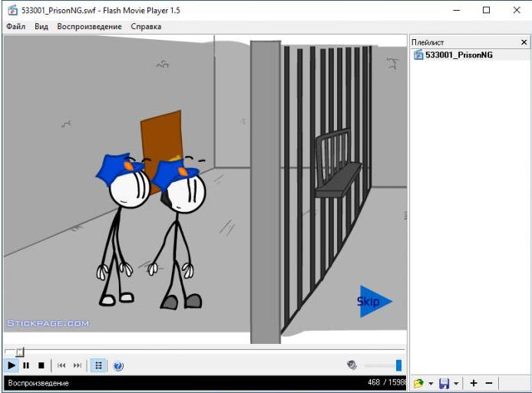Viewport: 532px width, 393px height.
Task: Toggle the playlist panel button
Action: (x=98, y=365)
